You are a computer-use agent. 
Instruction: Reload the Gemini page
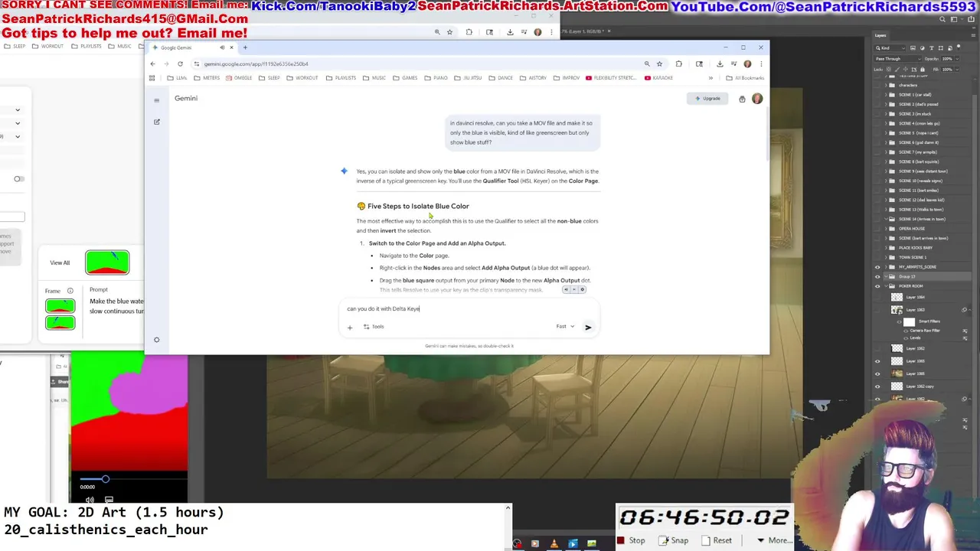coord(180,64)
